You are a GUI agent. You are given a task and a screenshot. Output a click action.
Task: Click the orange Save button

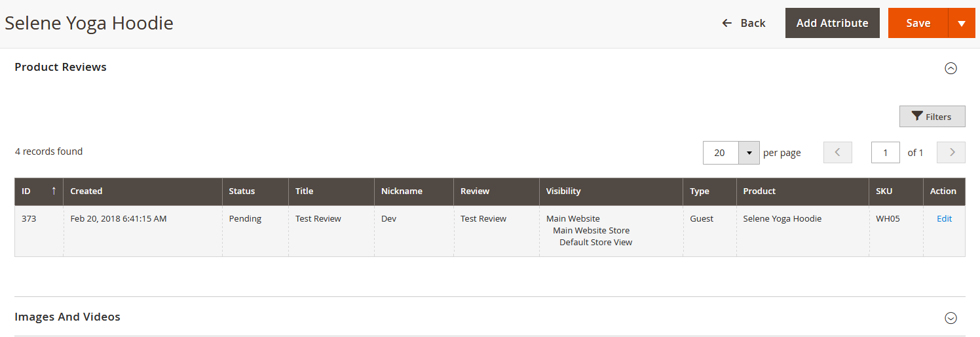click(x=918, y=23)
